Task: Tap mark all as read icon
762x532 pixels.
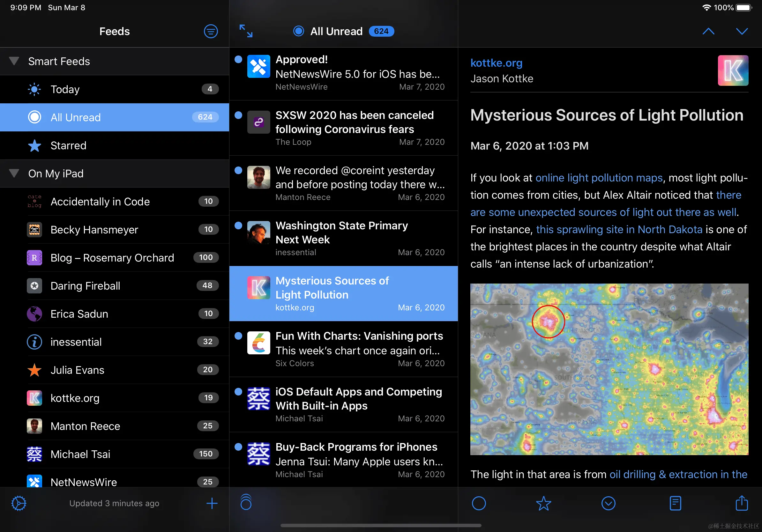Action: click(x=246, y=502)
